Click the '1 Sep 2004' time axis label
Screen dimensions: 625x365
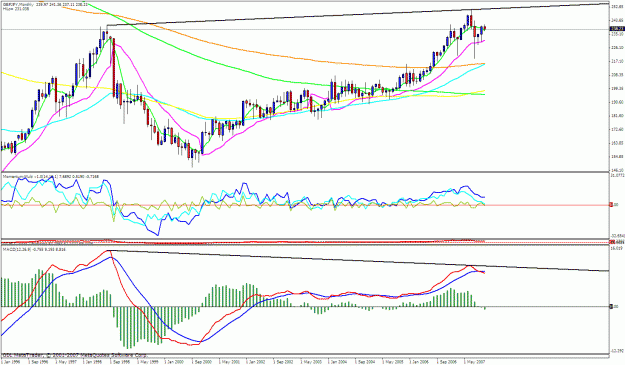(364, 361)
